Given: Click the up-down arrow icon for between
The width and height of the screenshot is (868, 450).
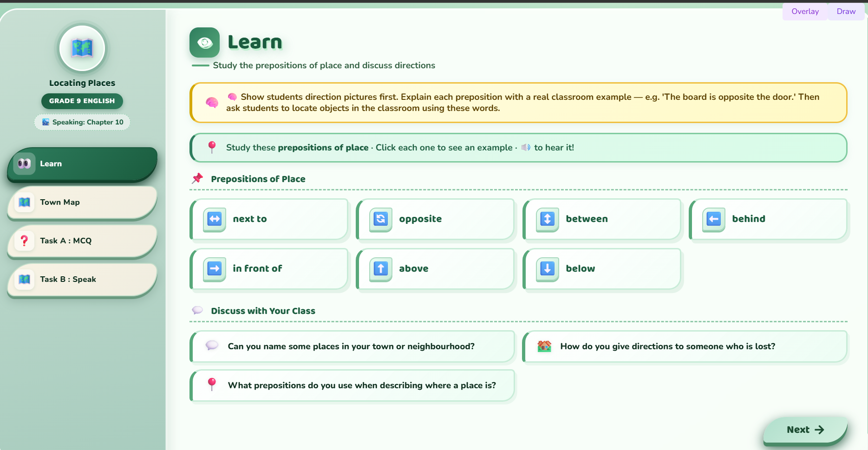Looking at the screenshot, I should (x=548, y=219).
